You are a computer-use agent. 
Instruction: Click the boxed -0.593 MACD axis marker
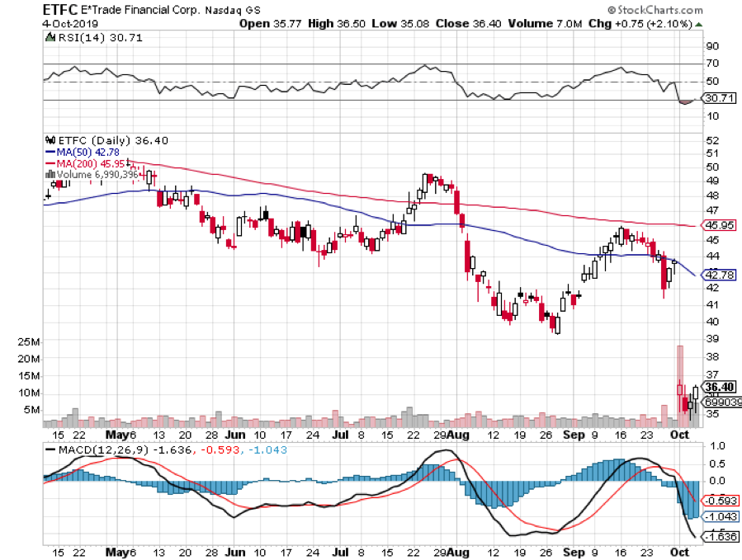(721, 501)
